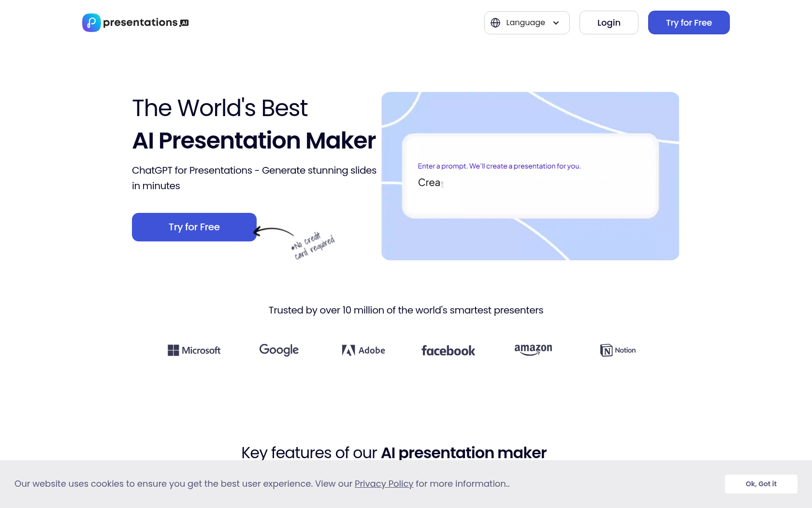This screenshot has height=508, width=812.
Task: Dismiss cookie banner with Ok, Got it
Action: (761, 484)
